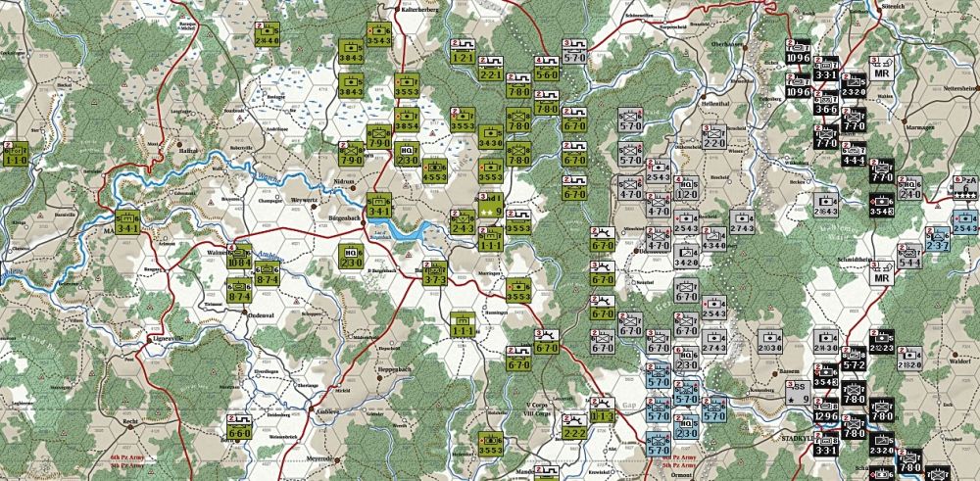Click the green 1-1-3 counter near Gap

point(603,409)
